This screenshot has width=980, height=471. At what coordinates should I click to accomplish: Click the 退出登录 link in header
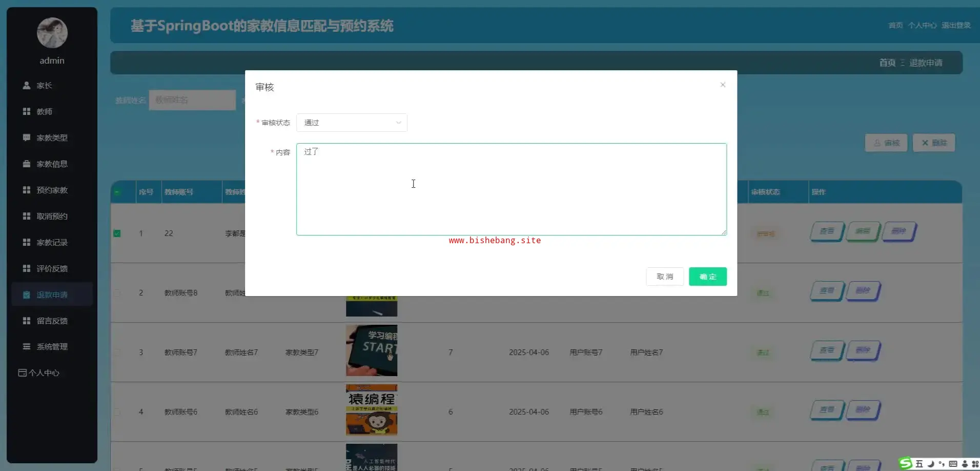point(955,25)
